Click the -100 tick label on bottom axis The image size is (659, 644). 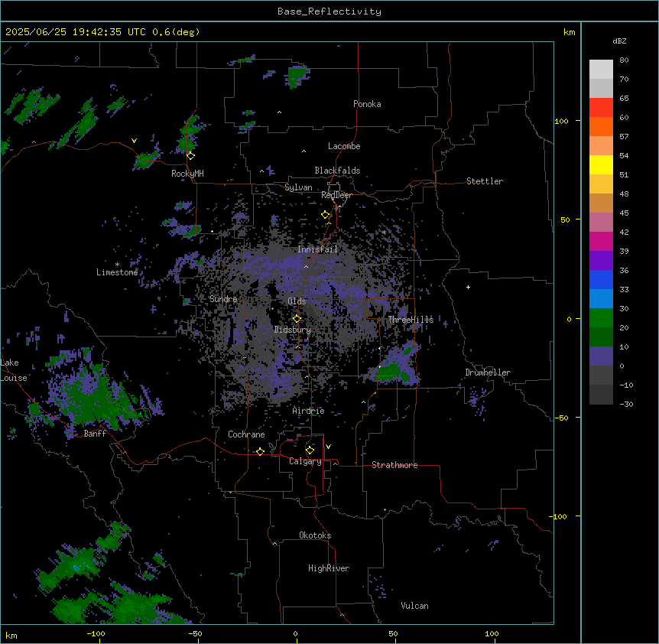click(96, 633)
